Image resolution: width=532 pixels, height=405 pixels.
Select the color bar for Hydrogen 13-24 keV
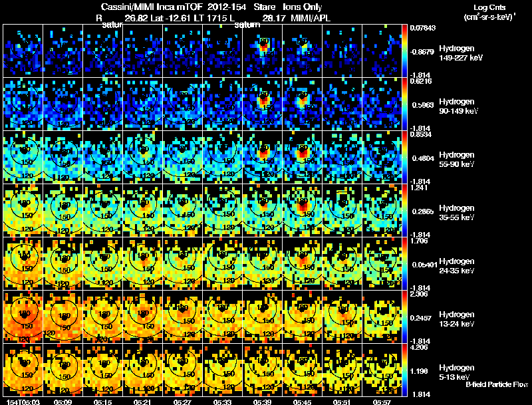point(404,317)
